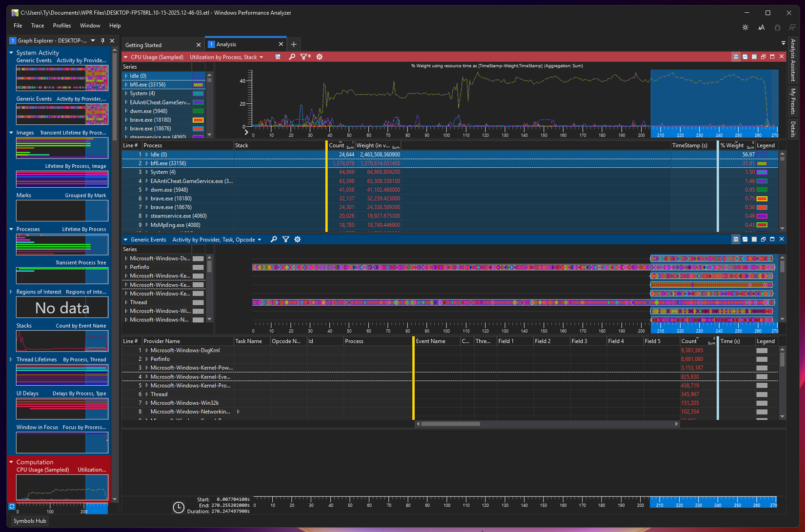Collapse the System Activity section

11,53
